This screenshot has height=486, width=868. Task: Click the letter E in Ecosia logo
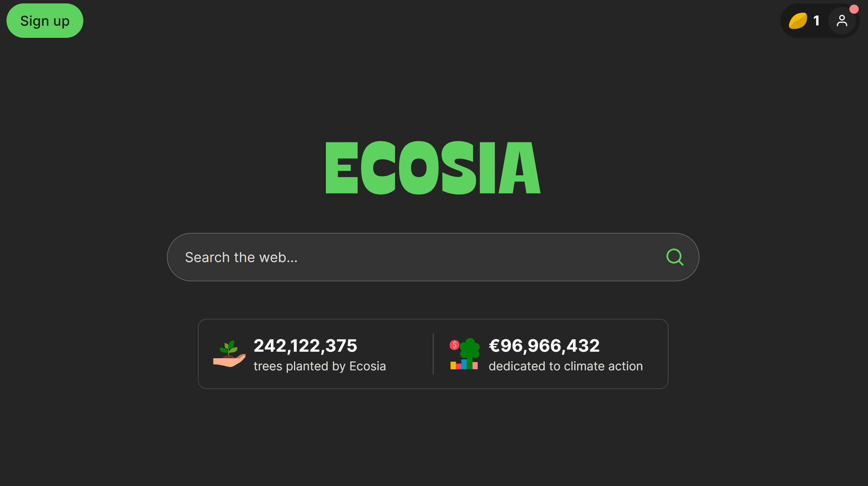coord(341,167)
